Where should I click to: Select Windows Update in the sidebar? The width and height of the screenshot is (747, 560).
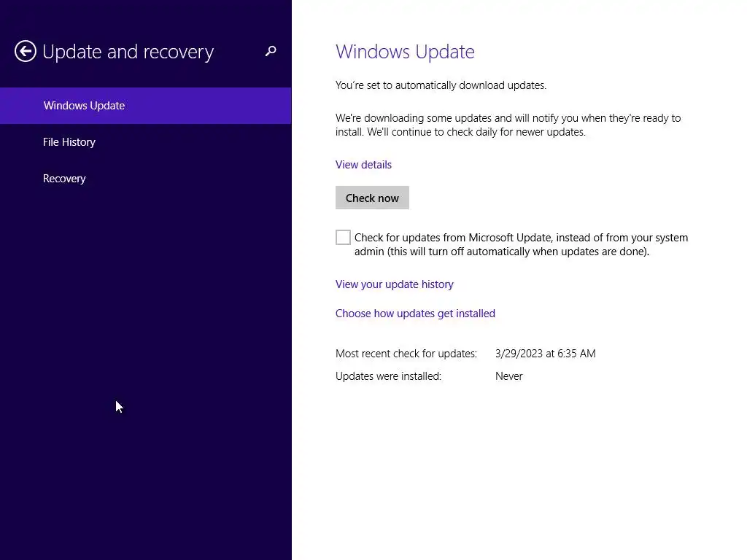145,106
